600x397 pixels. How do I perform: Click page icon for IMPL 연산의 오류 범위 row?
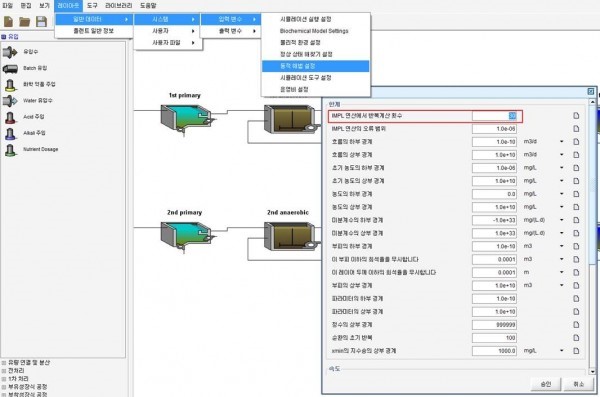[576, 129]
